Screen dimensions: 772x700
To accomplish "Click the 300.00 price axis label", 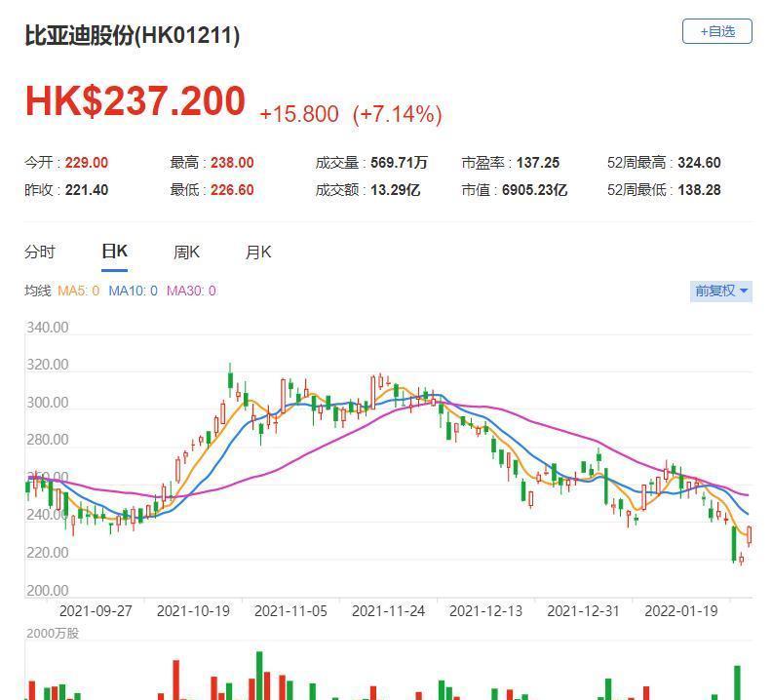I will pos(47,403).
